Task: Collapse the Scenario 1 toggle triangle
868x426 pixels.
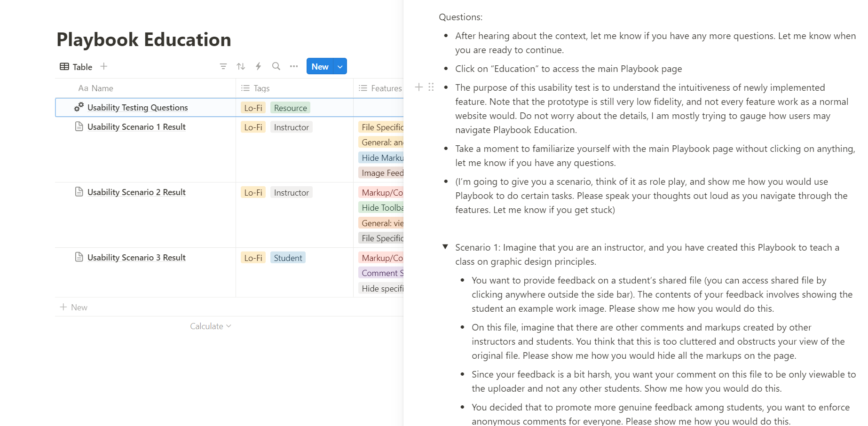Action: pyautogui.click(x=445, y=247)
